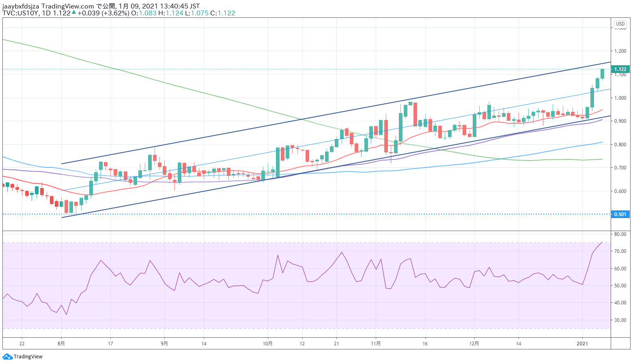This screenshot has width=633, height=364.
Task: Click the jaaybxfdsjza username text
Action: [x=21, y=6]
